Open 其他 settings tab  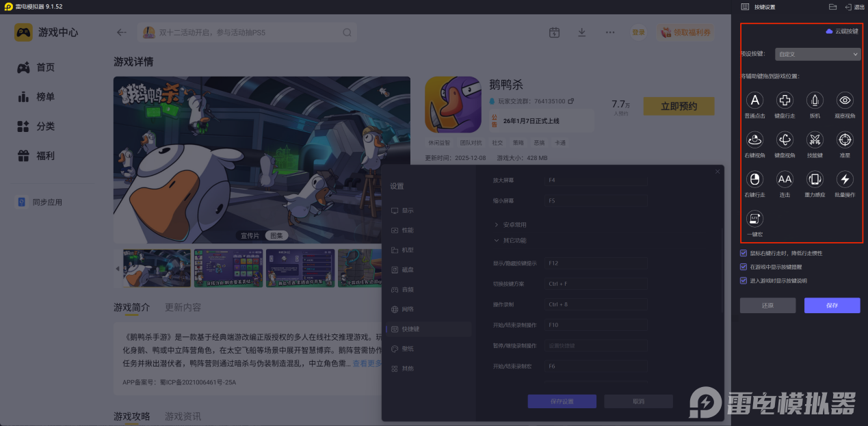429,369
